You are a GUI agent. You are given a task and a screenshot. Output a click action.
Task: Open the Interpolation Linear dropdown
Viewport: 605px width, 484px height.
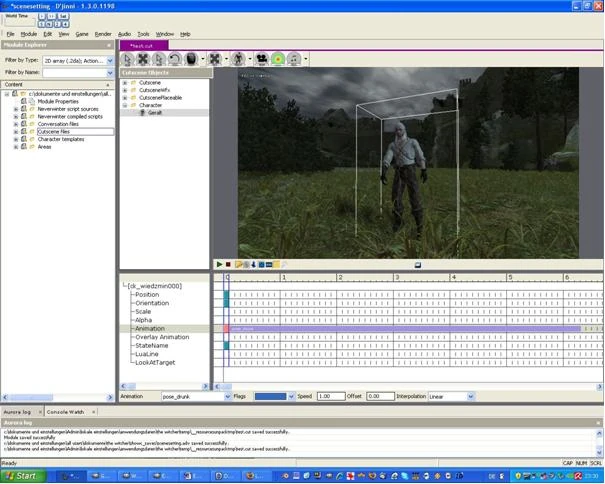tap(470, 396)
